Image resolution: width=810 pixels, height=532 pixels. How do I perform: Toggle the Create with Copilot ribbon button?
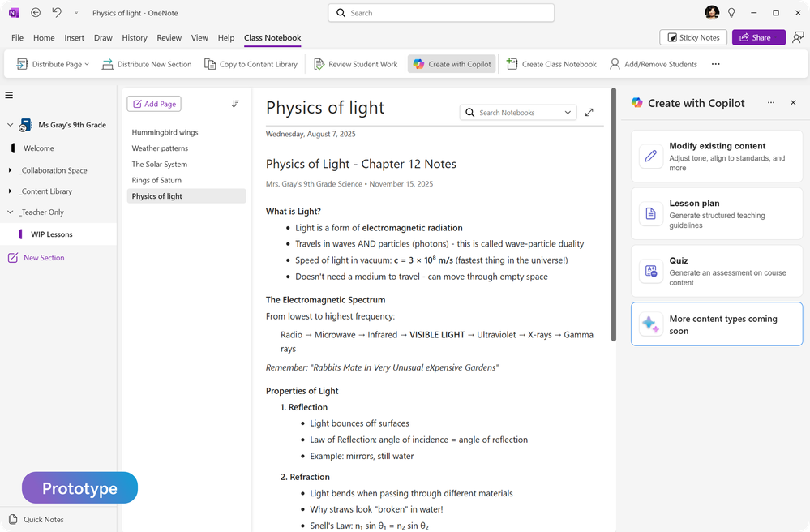pos(452,64)
